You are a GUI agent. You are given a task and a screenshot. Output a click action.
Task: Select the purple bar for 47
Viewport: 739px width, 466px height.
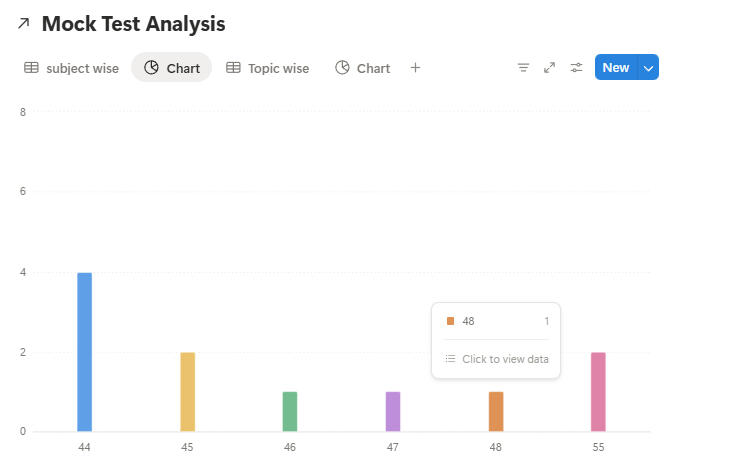click(x=393, y=412)
